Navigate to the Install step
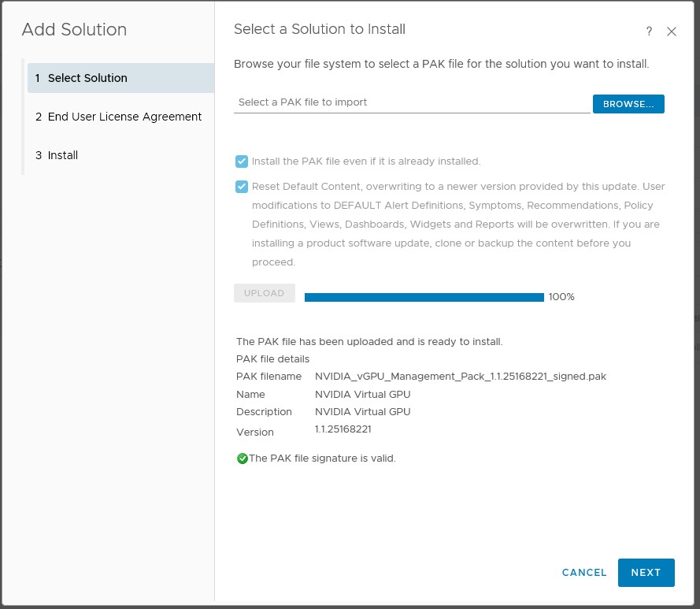 click(x=62, y=155)
